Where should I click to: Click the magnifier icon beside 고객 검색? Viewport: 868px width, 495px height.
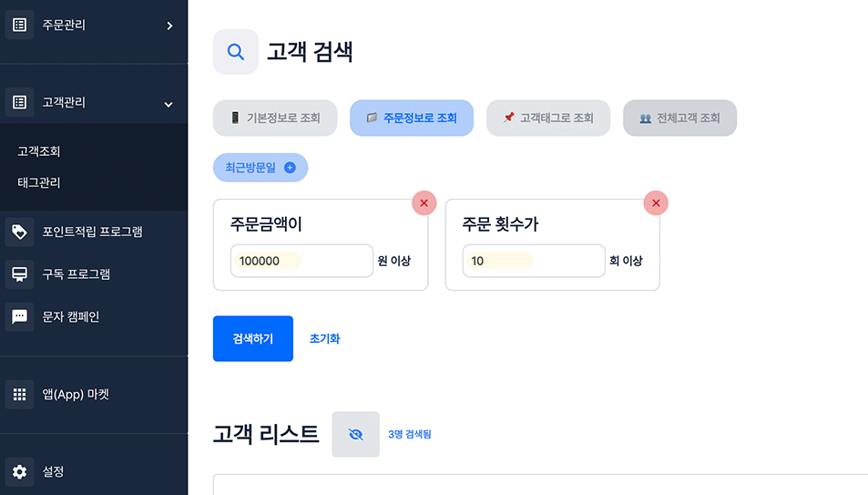pos(235,52)
